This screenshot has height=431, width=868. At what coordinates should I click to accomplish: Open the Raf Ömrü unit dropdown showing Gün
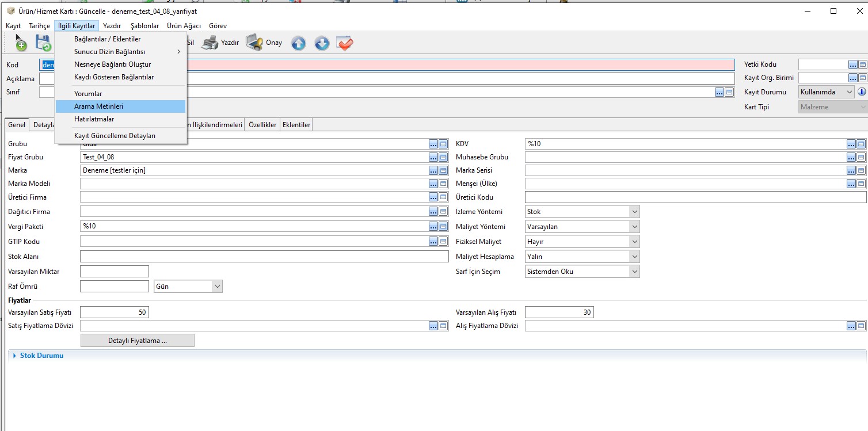pyautogui.click(x=188, y=286)
